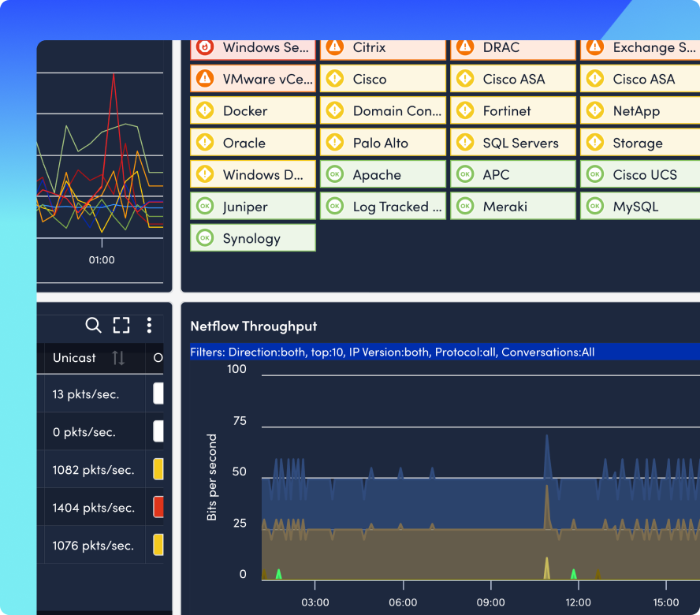Click the error icon on the DRAC tile
Viewport: 700px width, 615px height.
(465, 47)
